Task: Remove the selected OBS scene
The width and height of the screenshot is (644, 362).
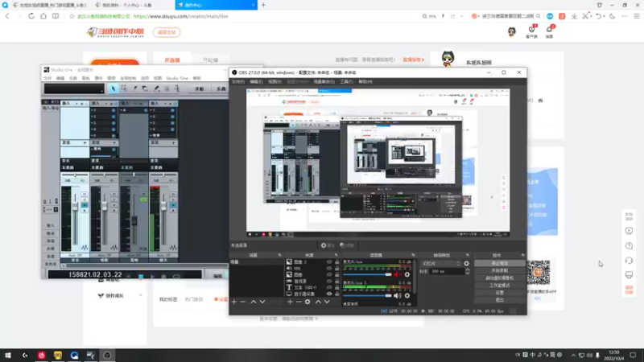Action: click(243, 302)
